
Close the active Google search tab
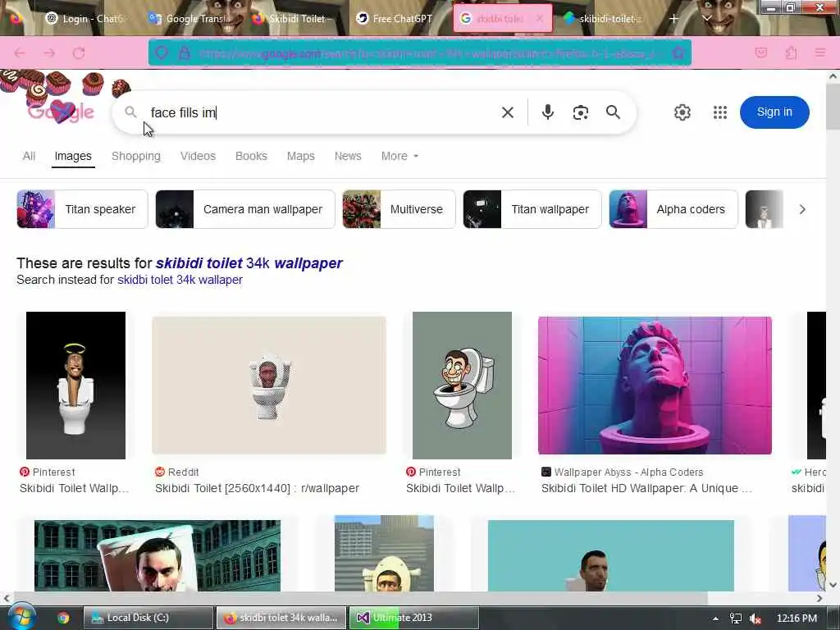(x=540, y=19)
